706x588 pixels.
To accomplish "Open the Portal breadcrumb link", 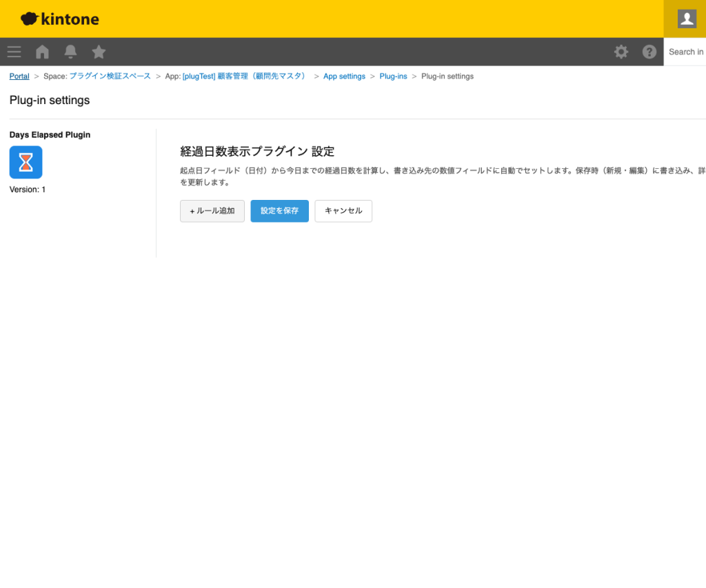I will (x=19, y=76).
